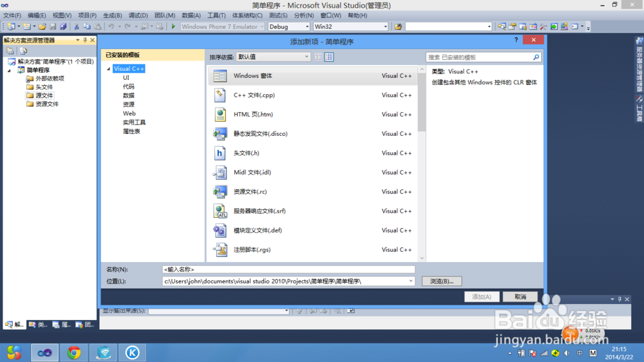The height and width of the screenshot is (362, 644).
Task: Switch templates to small icons view
Action: click(318, 57)
